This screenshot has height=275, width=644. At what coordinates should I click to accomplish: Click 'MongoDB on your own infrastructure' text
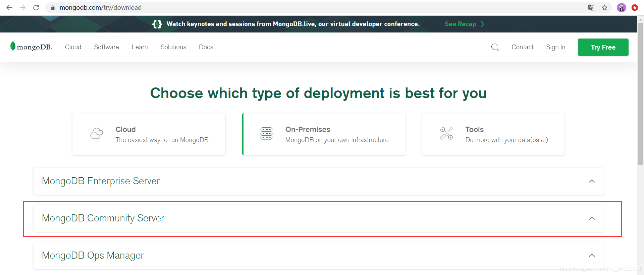tap(337, 140)
